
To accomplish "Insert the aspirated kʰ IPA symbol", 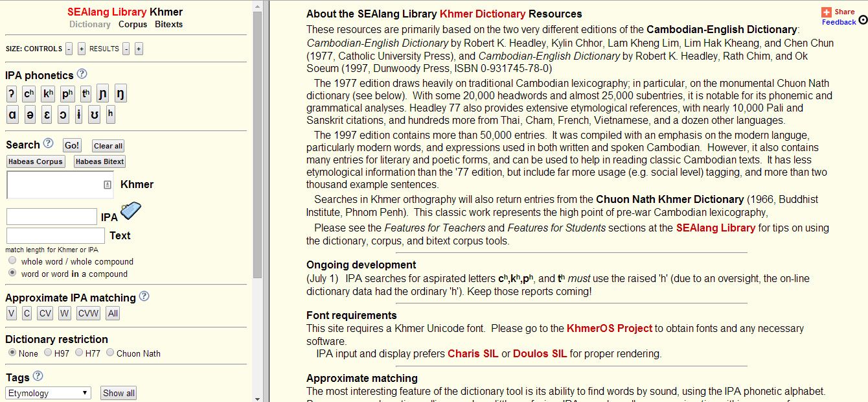I will tap(48, 94).
